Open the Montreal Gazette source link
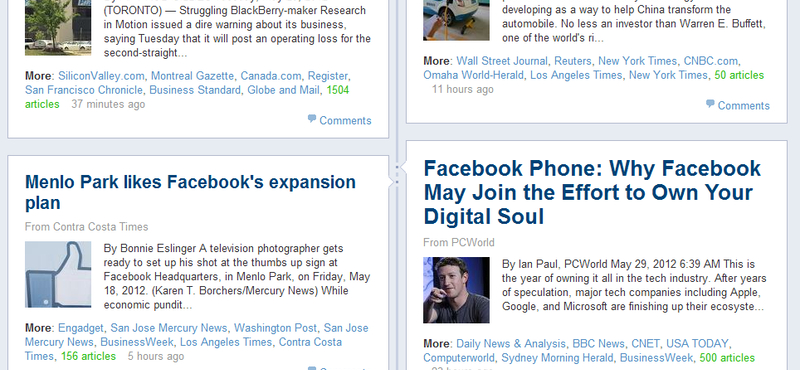The image size is (800, 370). 192,76
